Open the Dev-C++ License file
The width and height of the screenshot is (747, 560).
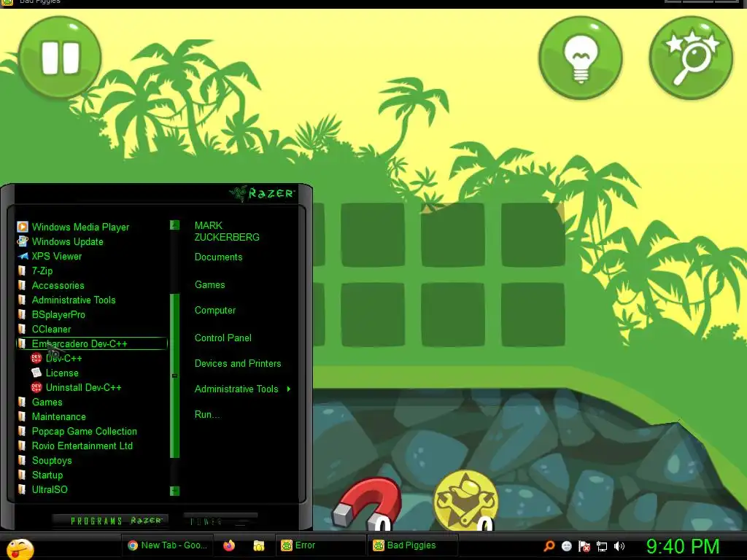[x=61, y=373]
